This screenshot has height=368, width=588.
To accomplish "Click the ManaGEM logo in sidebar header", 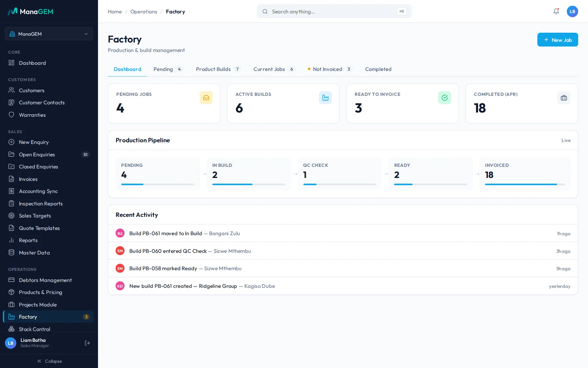I will [x=30, y=11].
